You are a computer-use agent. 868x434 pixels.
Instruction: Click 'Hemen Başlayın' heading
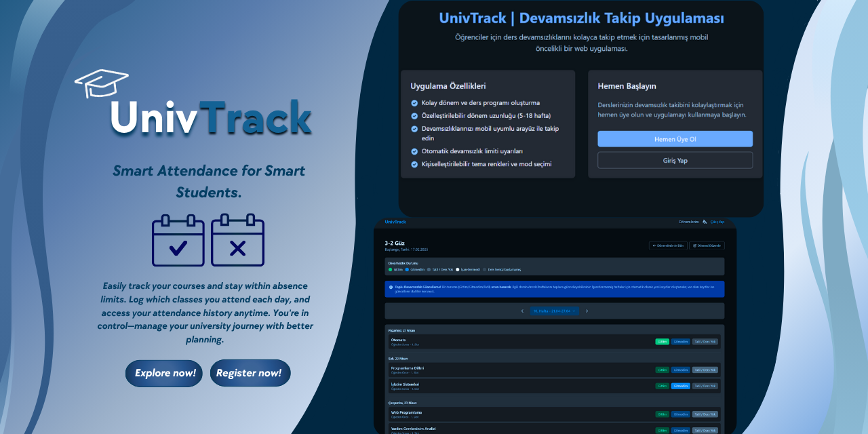pos(627,86)
